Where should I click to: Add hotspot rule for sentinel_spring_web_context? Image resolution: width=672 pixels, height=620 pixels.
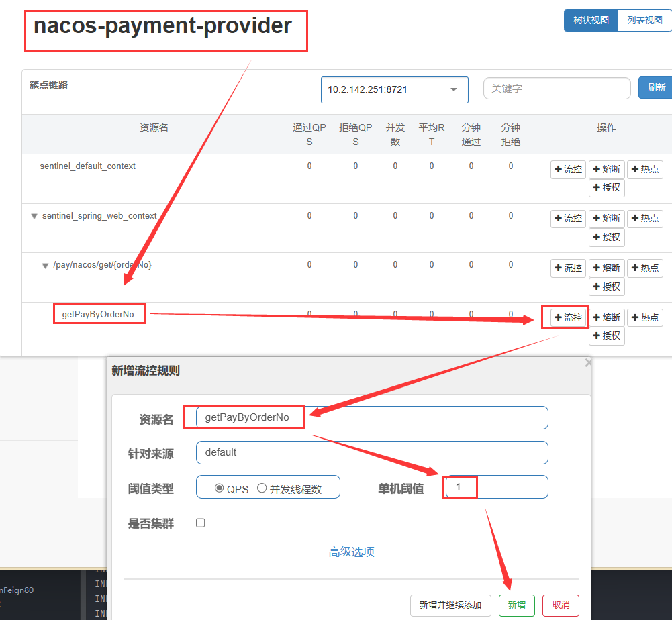[x=645, y=219]
